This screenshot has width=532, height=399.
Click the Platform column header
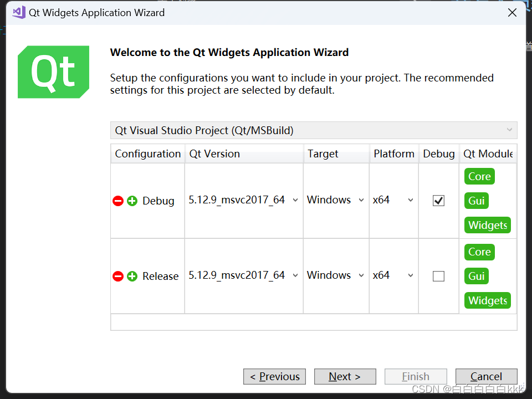click(394, 154)
